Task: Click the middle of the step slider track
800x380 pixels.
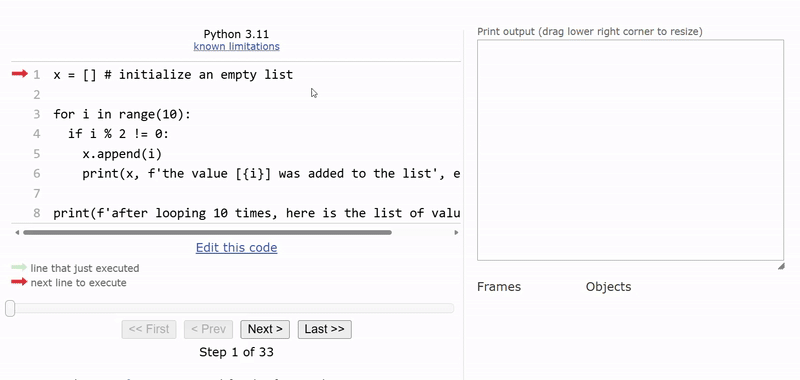Action: coord(231,308)
